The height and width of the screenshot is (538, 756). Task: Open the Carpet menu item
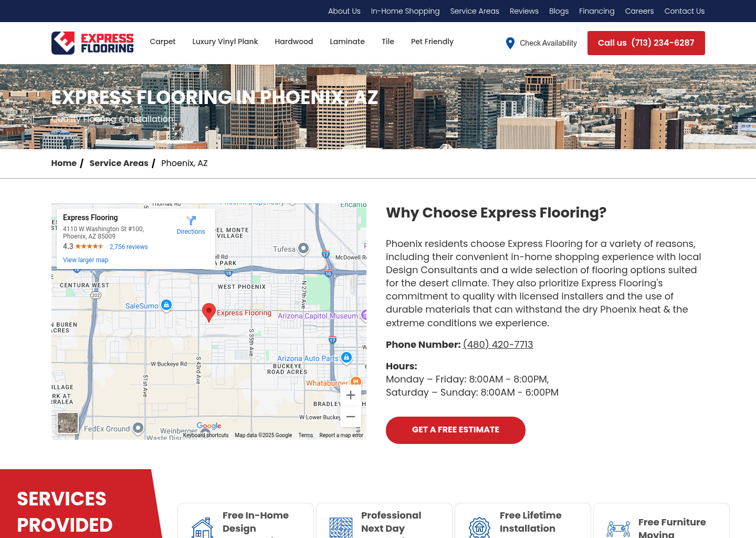(x=163, y=42)
